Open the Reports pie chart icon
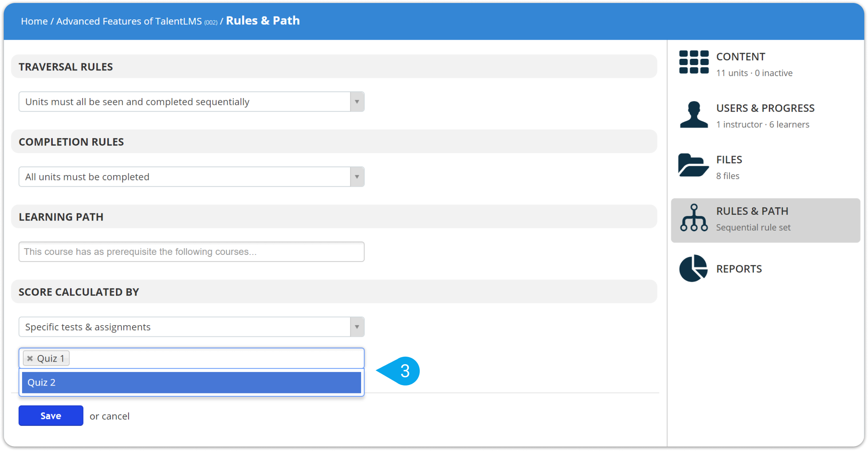 (x=693, y=268)
